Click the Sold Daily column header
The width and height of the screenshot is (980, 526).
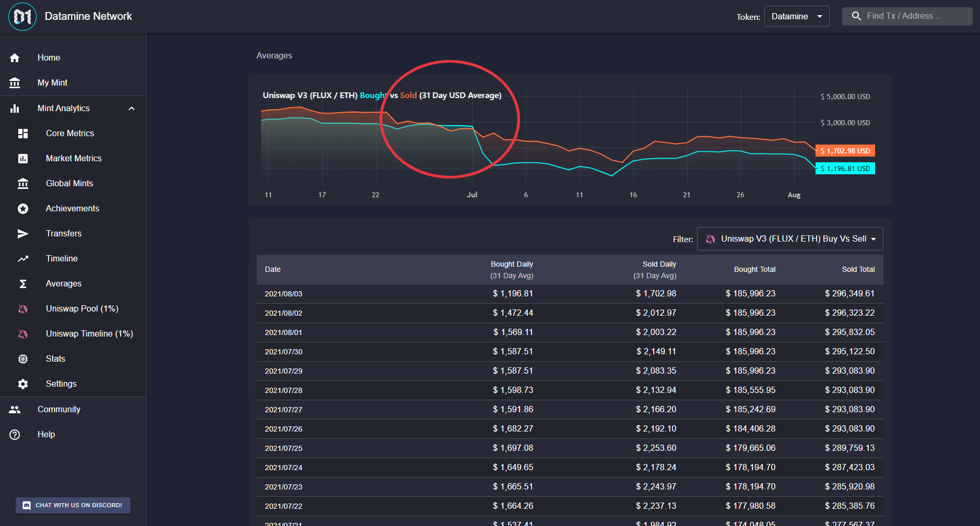[655, 270]
